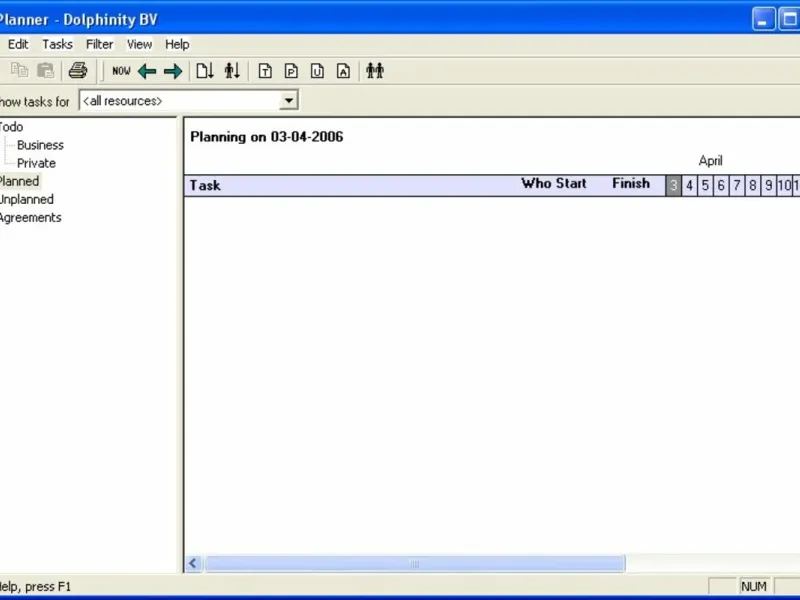Click the two-people resources icon
Image resolution: width=800 pixels, height=600 pixels.
(375, 70)
